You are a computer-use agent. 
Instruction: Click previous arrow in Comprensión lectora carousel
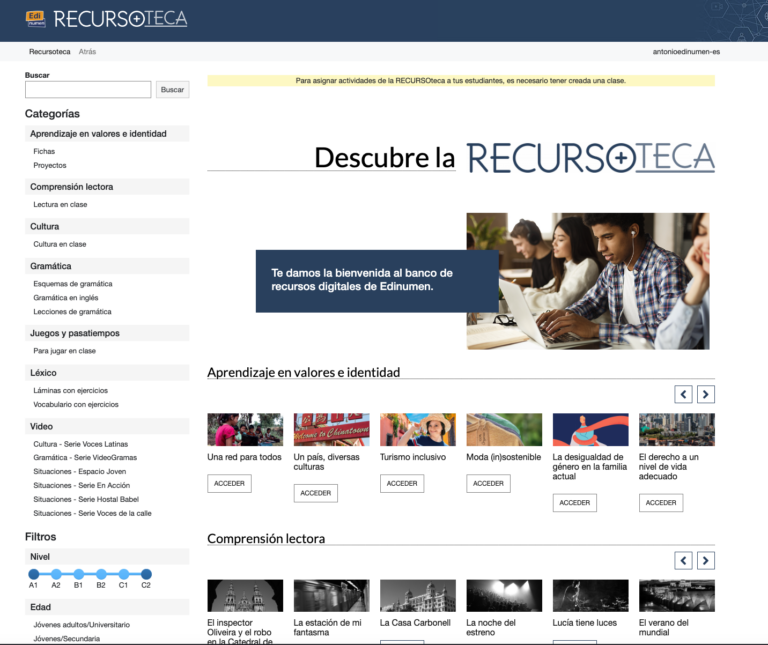click(683, 560)
